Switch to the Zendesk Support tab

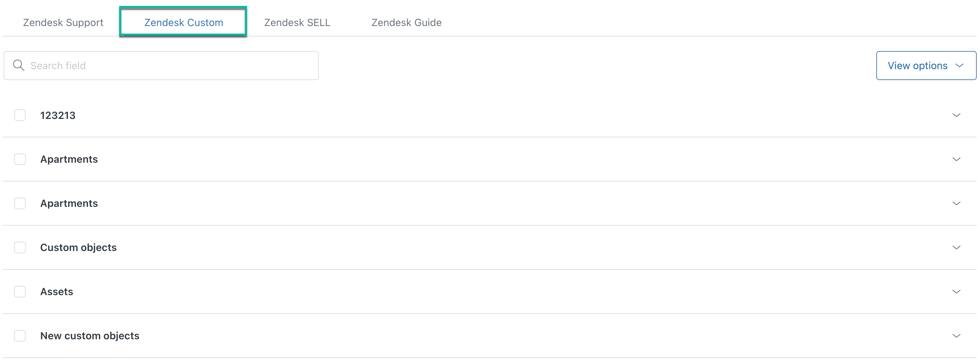coord(63,22)
